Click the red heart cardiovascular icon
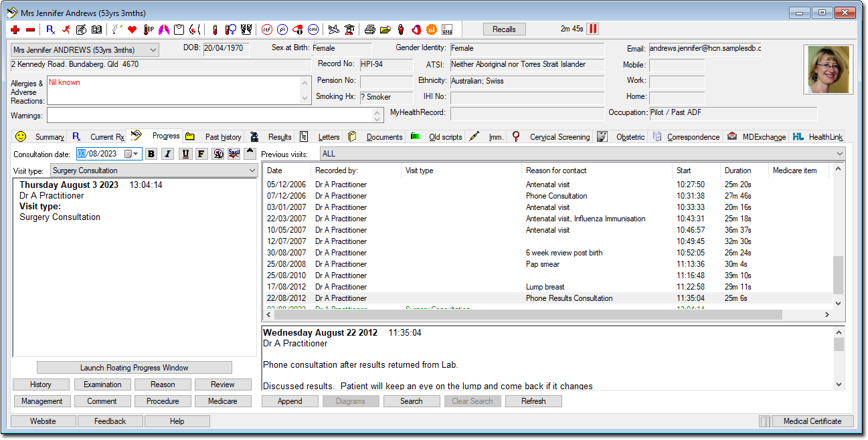Screen dimensions: 868x440 (x=132, y=29)
